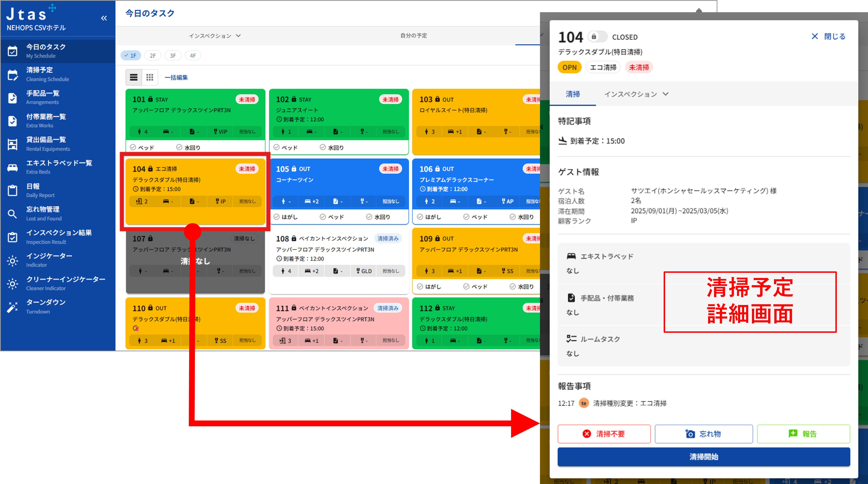Expand インスペクション dropdown in top tabs
This screenshot has height=484, width=868.
215,36
